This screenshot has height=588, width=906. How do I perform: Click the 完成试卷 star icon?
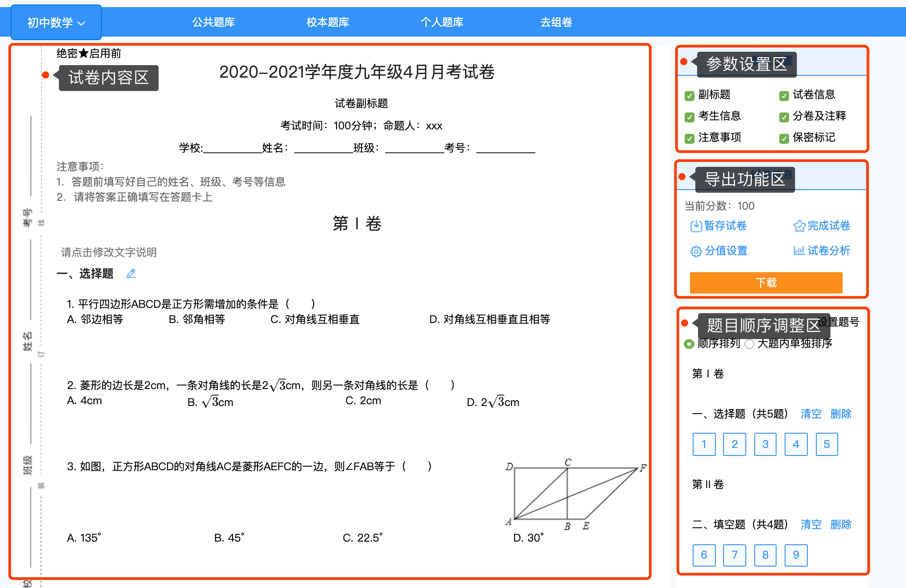pyautogui.click(x=799, y=226)
